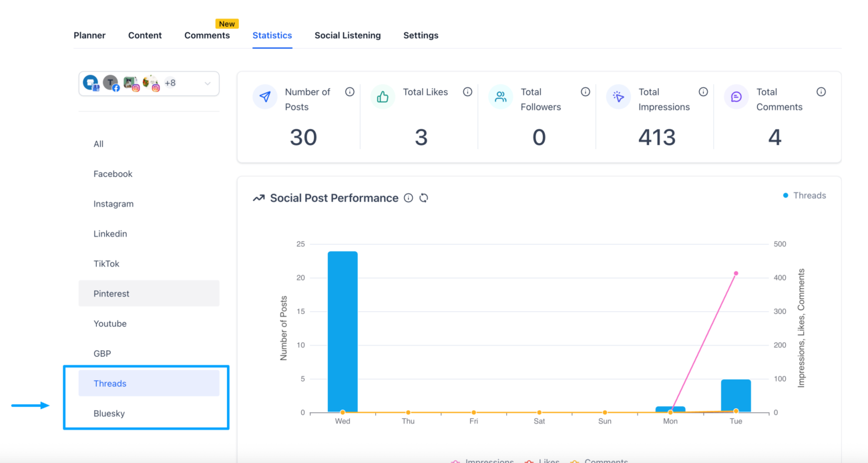This screenshot has width=868, height=463.
Task: Open the account list showing +8 profiles
Action: 170,83
